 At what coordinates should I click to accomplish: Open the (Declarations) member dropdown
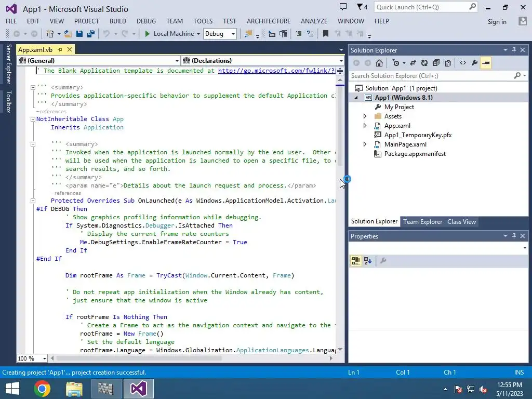(x=262, y=61)
